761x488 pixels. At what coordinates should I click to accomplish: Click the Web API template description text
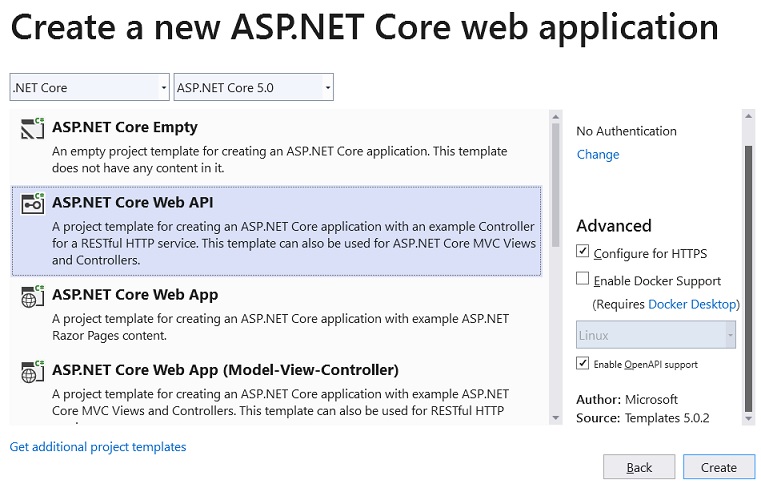pos(294,243)
